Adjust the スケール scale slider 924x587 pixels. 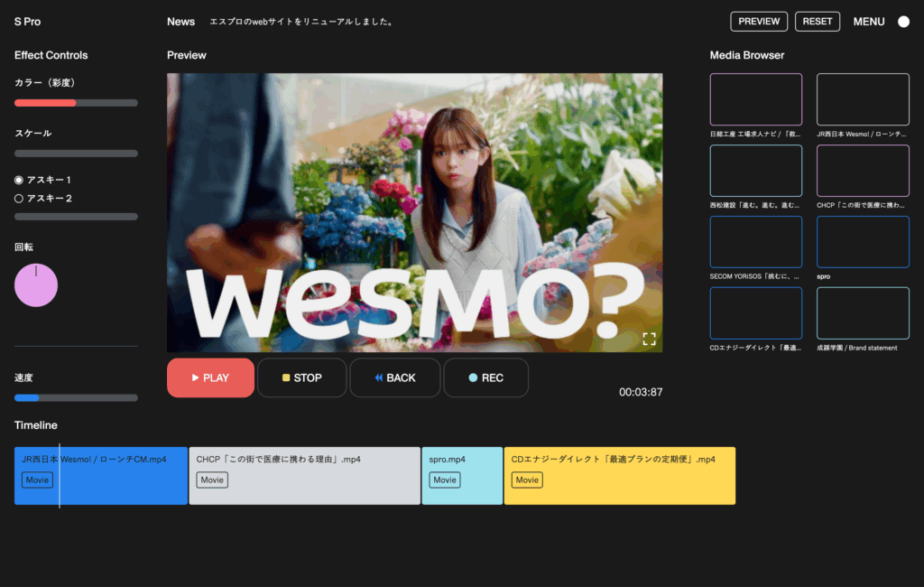click(x=76, y=154)
